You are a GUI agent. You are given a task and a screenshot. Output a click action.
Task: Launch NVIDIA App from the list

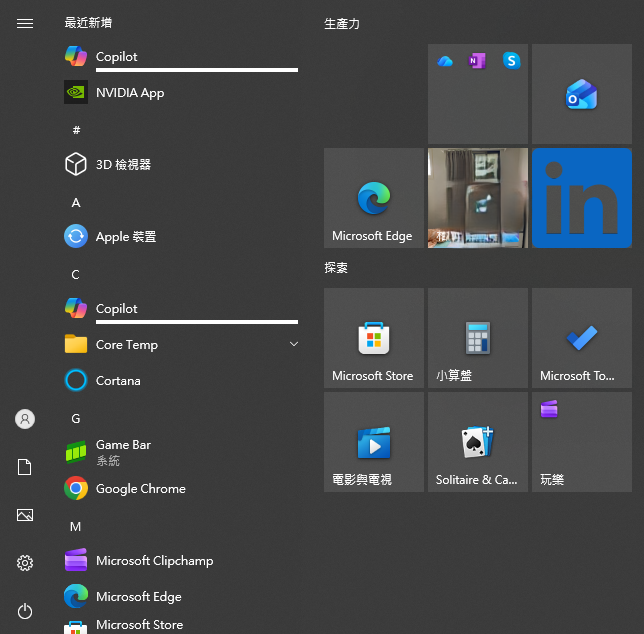(181, 92)
